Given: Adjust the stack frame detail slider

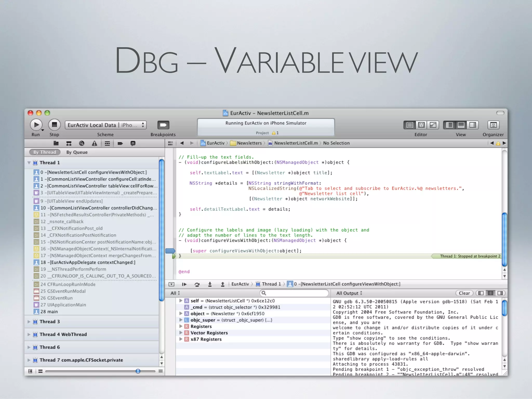Looking at the screenshot, I should pyautogui.click(x=138, y=371).
